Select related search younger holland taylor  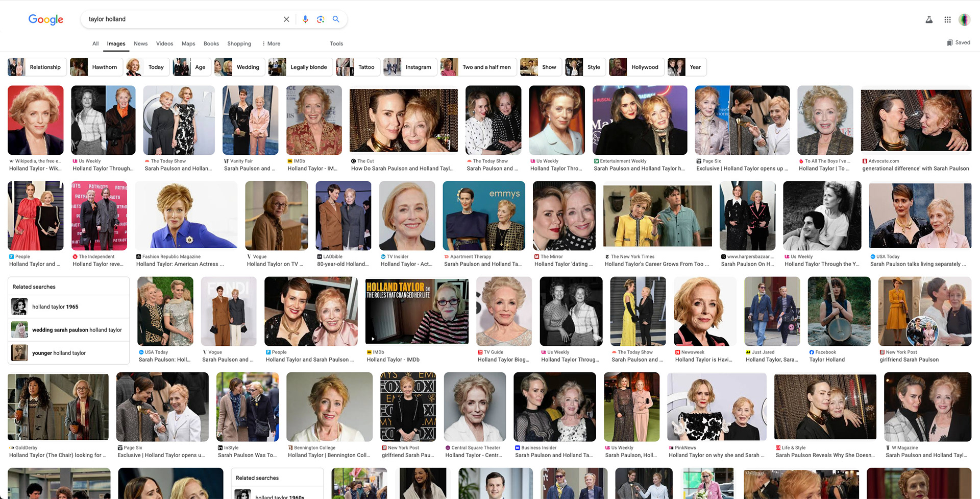69,352
